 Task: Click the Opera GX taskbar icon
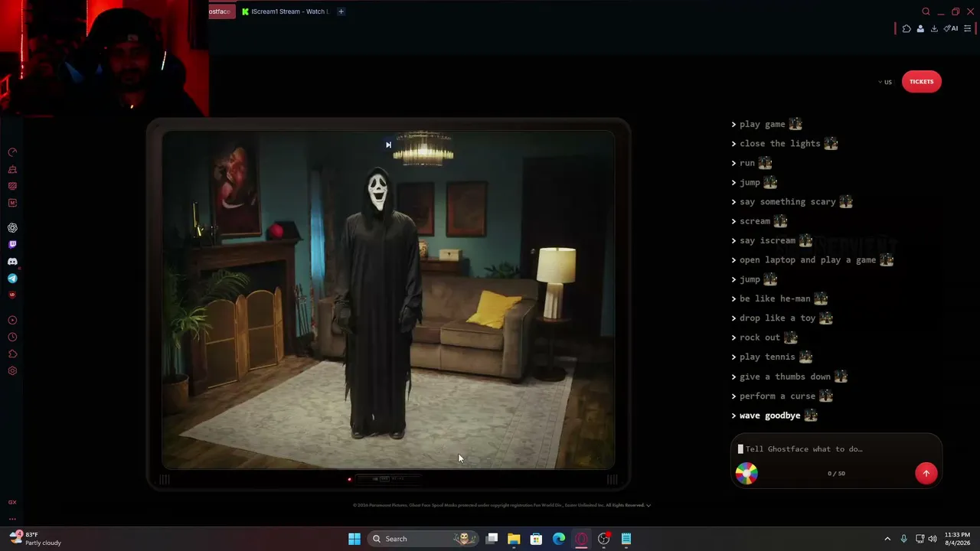pyautogui.click(x=581, y=539)
